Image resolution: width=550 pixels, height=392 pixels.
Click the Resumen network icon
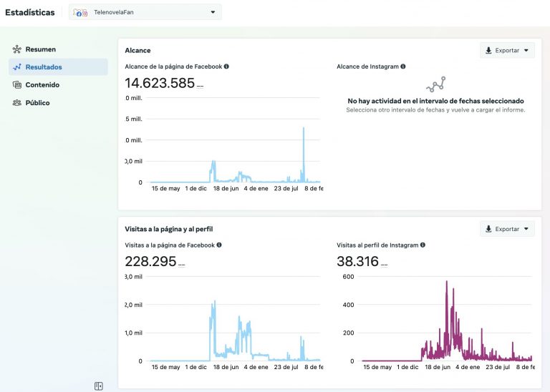pos(17,49)
